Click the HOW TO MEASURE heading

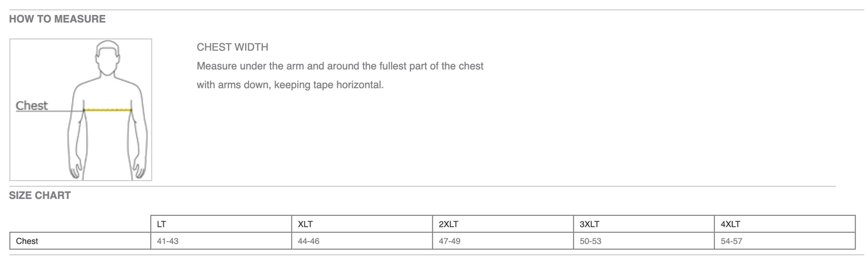[x=58, y=19]
